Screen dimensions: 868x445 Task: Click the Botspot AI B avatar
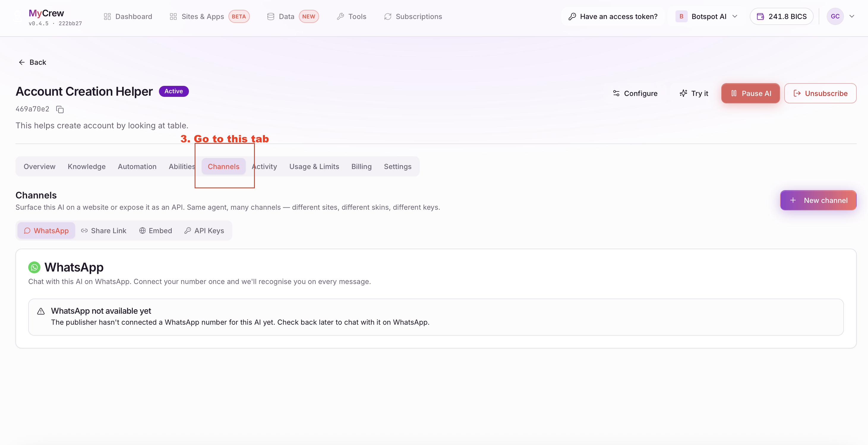(681, 17)
